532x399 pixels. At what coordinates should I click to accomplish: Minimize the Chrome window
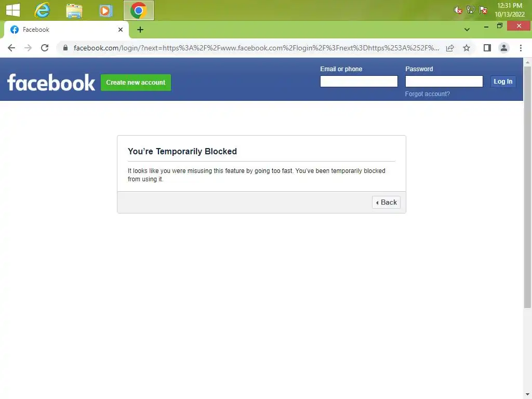[486, 26]
